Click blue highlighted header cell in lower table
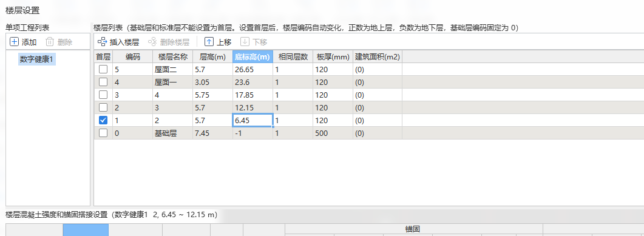The height and width of the screenshot is (236, 644). coord(86,230)
